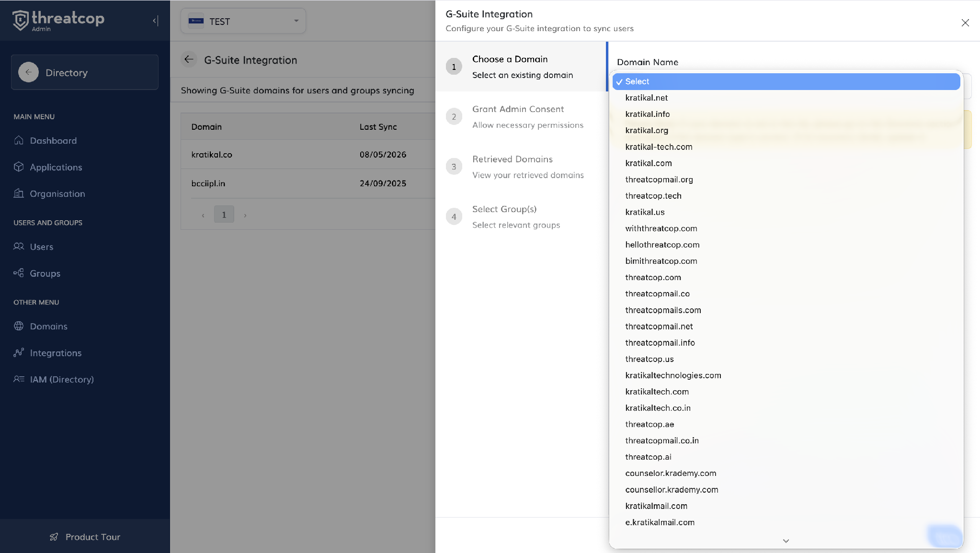Select kratikal.info from the domain list
Image resolution: width=980 pixels, height=553 pixels.
click(786, 114)
